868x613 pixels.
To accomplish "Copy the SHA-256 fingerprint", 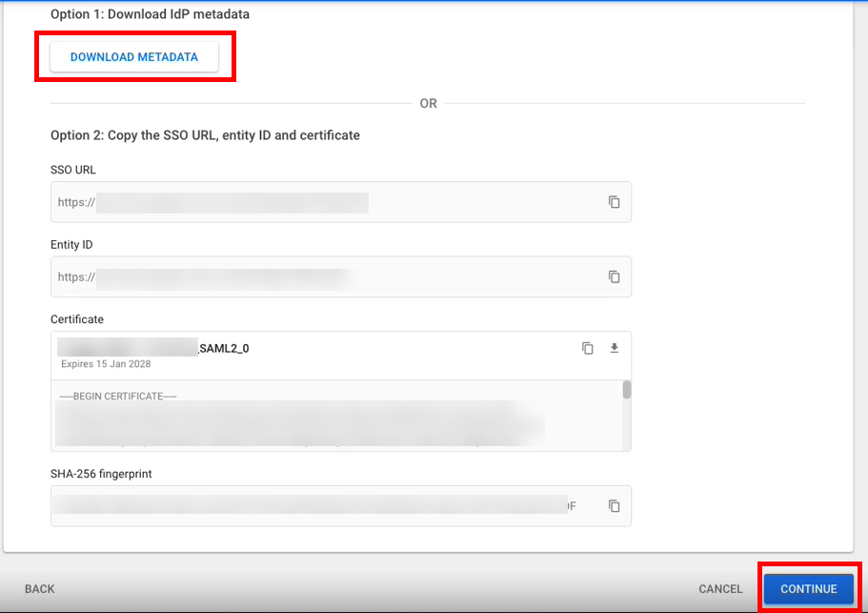I will (615, 505).
